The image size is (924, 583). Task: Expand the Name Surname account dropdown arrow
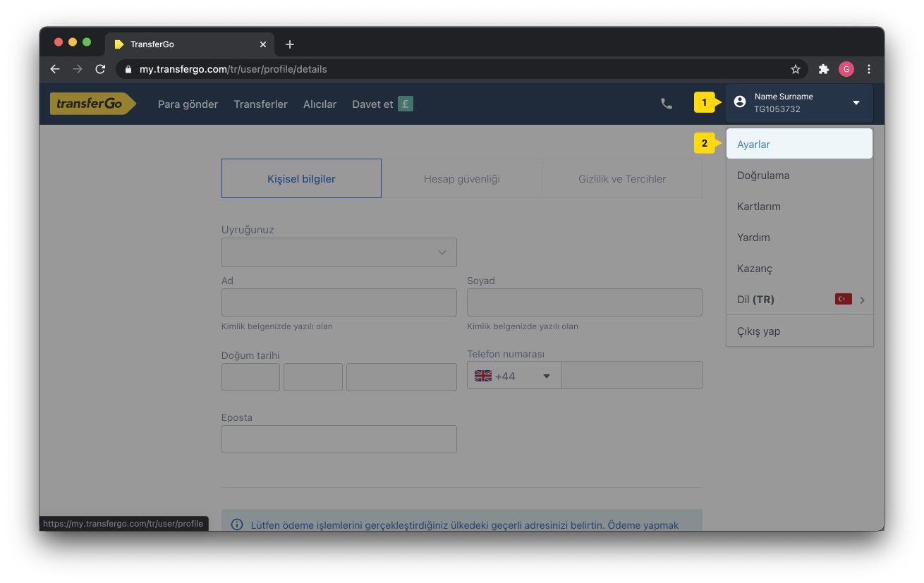pos(856,103)
